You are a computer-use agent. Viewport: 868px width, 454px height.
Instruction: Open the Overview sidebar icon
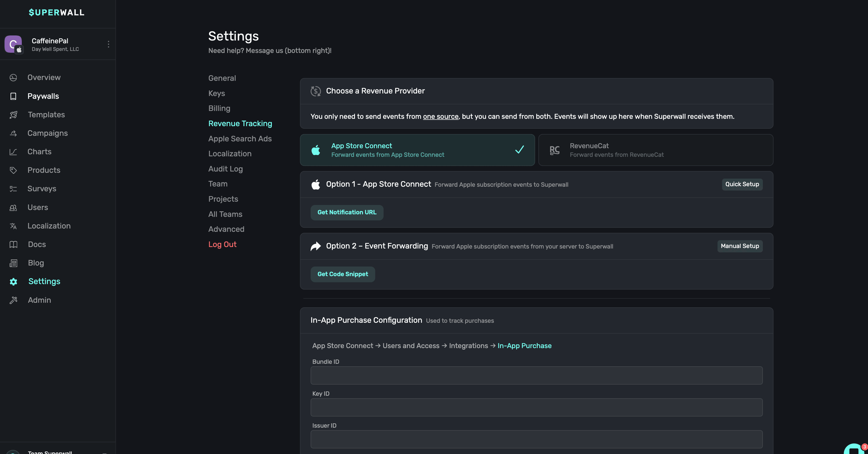(x=13, y=78)
